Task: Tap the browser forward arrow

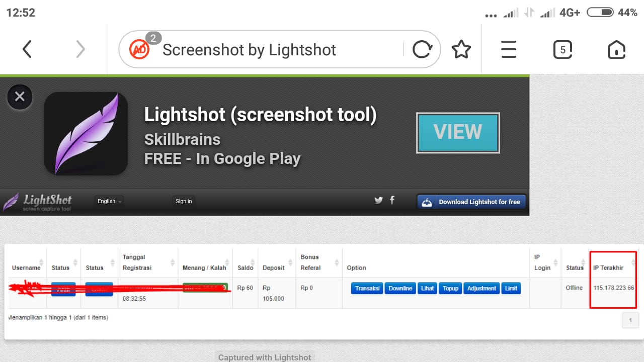Action: tap(80, 49)
